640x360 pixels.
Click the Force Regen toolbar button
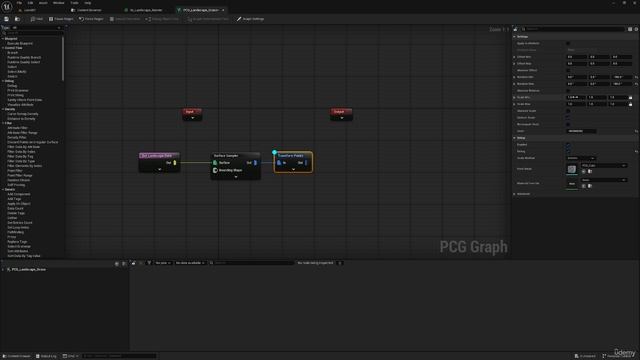coord(91,19)
